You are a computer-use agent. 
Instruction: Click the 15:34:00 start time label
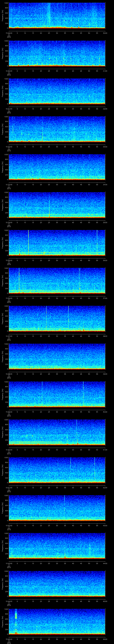click(9, 223)
